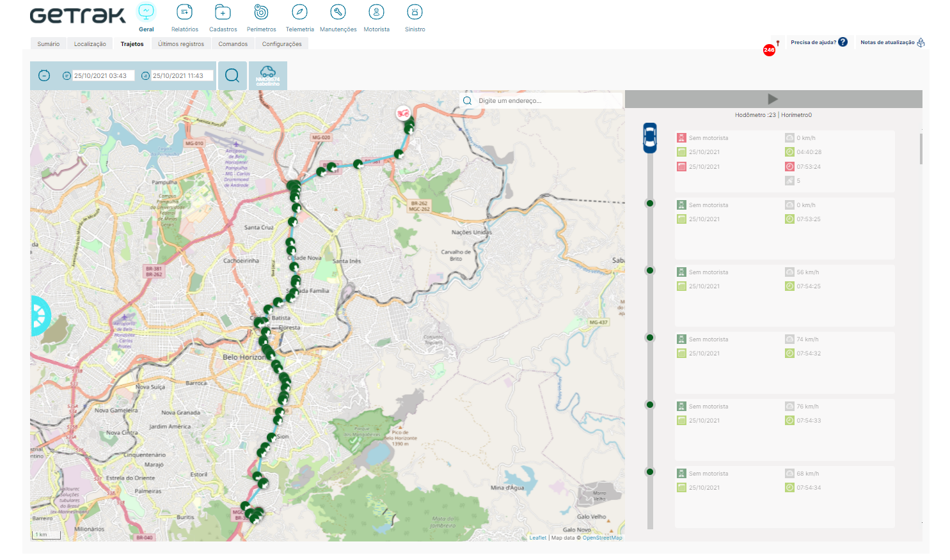The image size is (950, 560).
Task: Open the Cadastros section
Action: (x=223, y=12)
